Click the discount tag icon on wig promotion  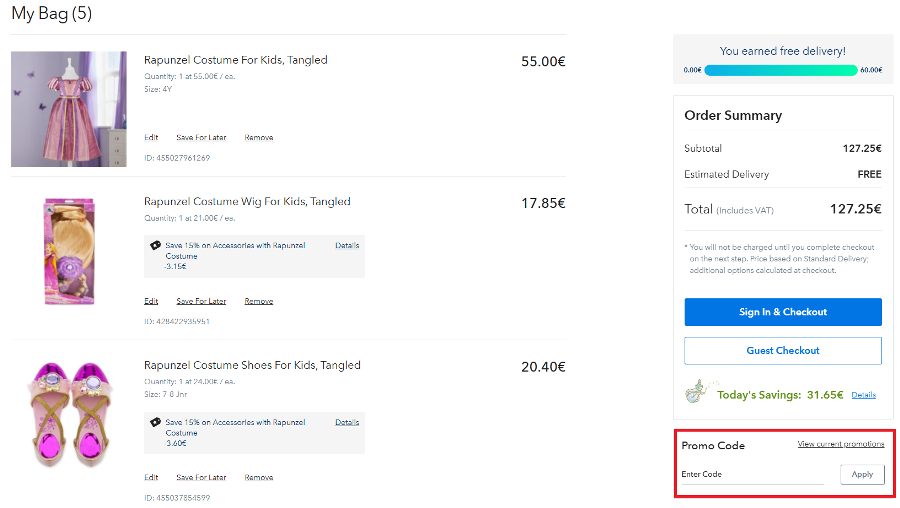(155, 245)
